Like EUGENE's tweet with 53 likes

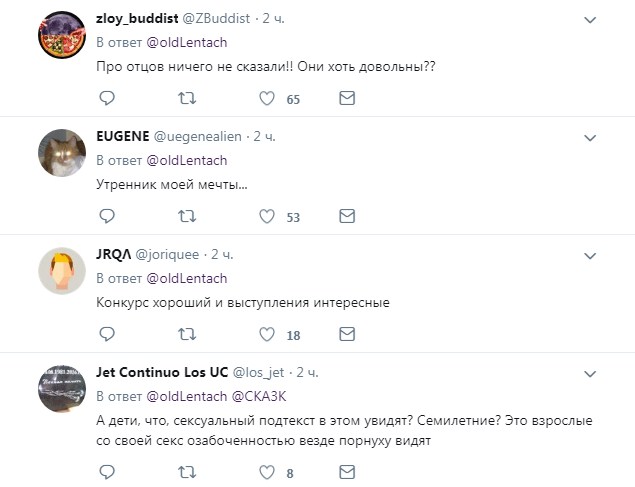pos(267,216)
